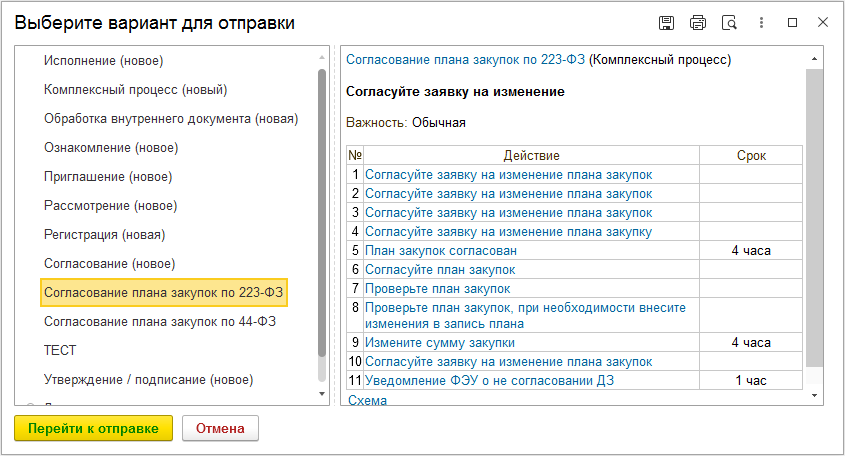Open 'Измените сумму закупки' link
Viewport: 845px width, 456px height.
[x=440, y=343]
